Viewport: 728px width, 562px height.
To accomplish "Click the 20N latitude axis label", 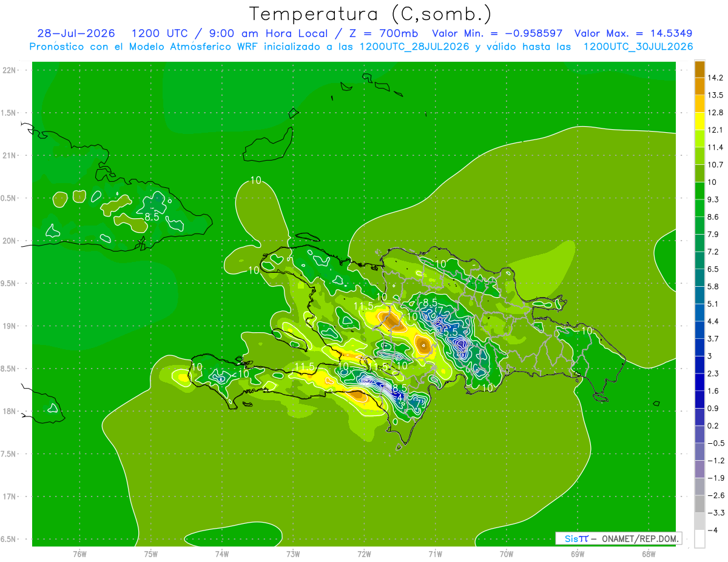I will click(9, 241).
